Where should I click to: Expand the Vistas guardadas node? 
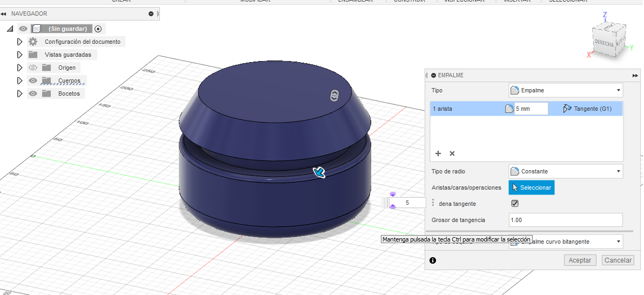coord(19,55)
